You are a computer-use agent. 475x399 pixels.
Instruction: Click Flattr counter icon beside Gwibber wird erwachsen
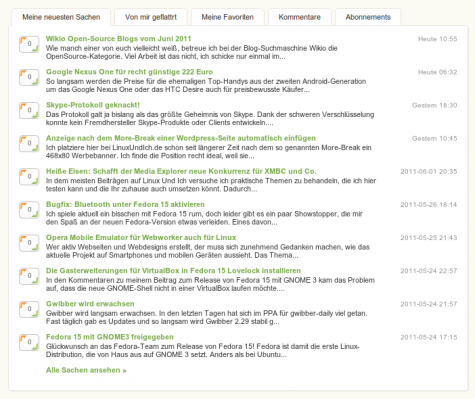pos(29,309)
